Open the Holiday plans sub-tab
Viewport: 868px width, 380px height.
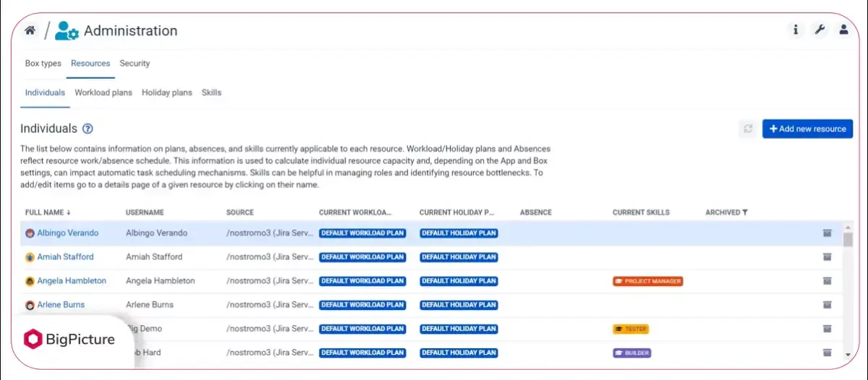[167, 92]
